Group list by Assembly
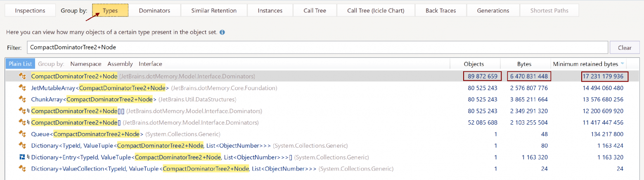Image resolution: width=644 pixels, height=180 pixels. (120, 64)
